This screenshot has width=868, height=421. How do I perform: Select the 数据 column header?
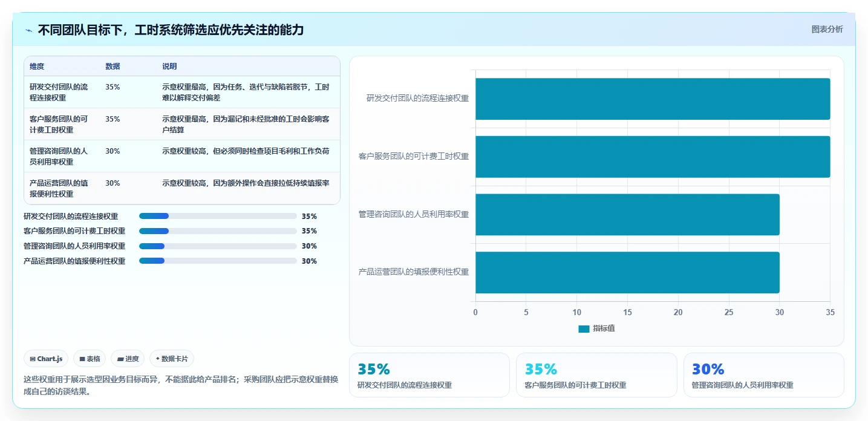[x=113, y=66]
